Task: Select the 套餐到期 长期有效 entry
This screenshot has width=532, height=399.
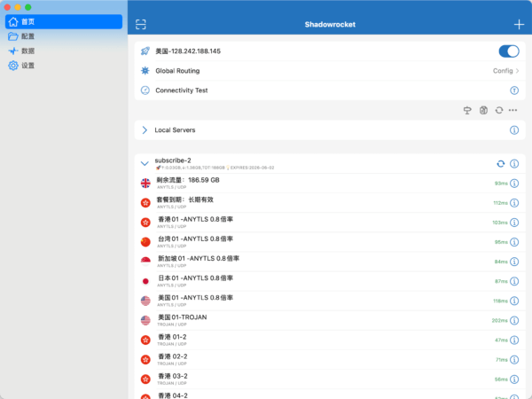Action: point(330,203)
